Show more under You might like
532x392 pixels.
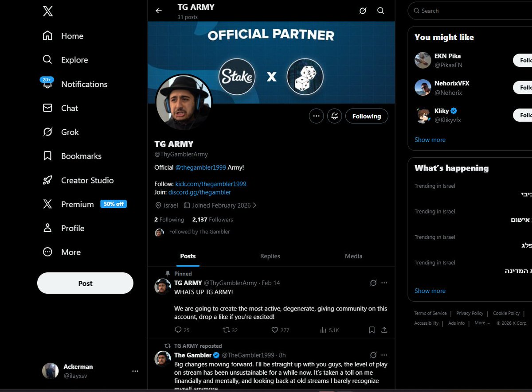430,140
